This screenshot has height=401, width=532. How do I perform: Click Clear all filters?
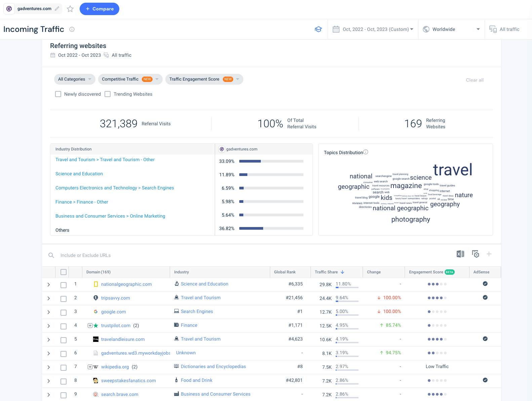tap(475, 80)
